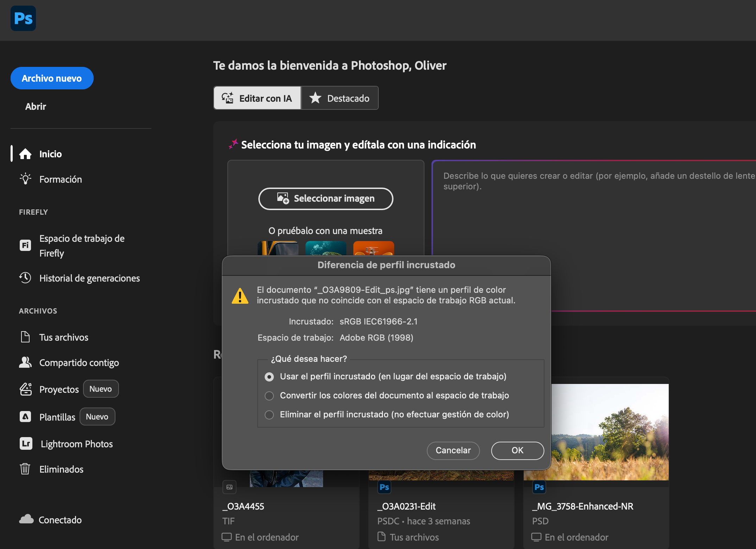Open Formación in the sidebar
The width and height of the screenshot is (756, 549).
[61, 179]
